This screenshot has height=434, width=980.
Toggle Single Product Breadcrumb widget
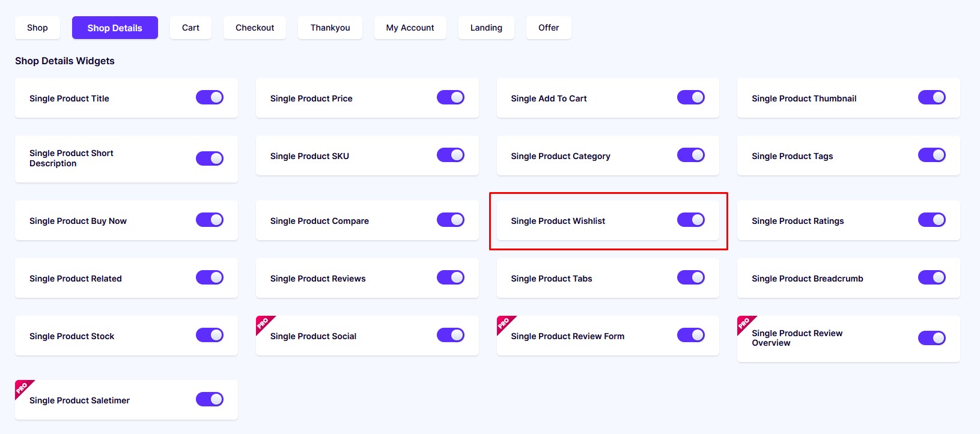coord(932,277)
